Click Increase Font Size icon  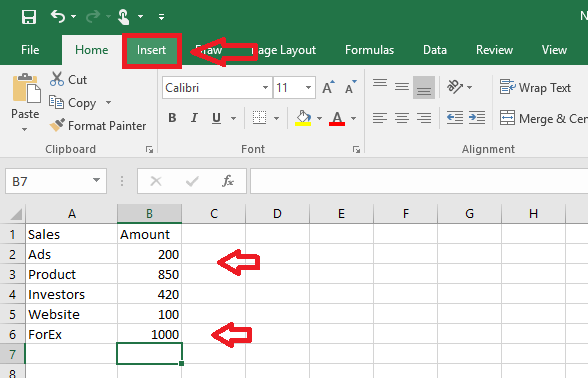[328, 87]
